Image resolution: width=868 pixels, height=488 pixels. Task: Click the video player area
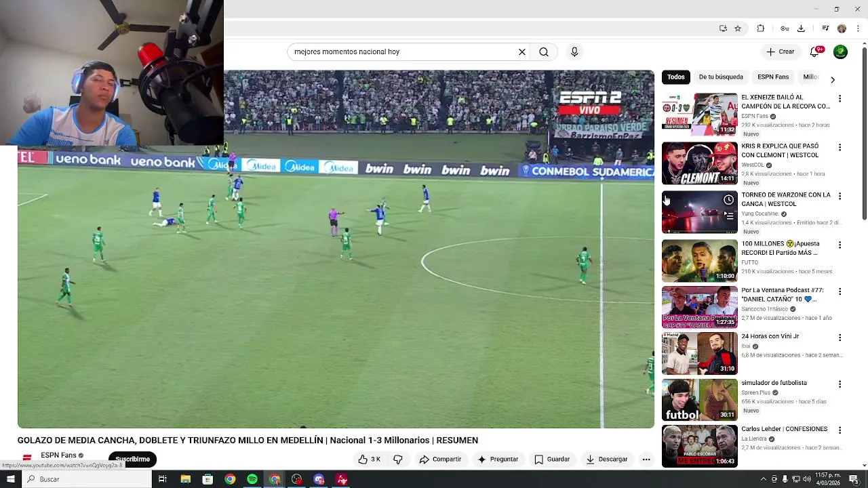tap(336, 249)
